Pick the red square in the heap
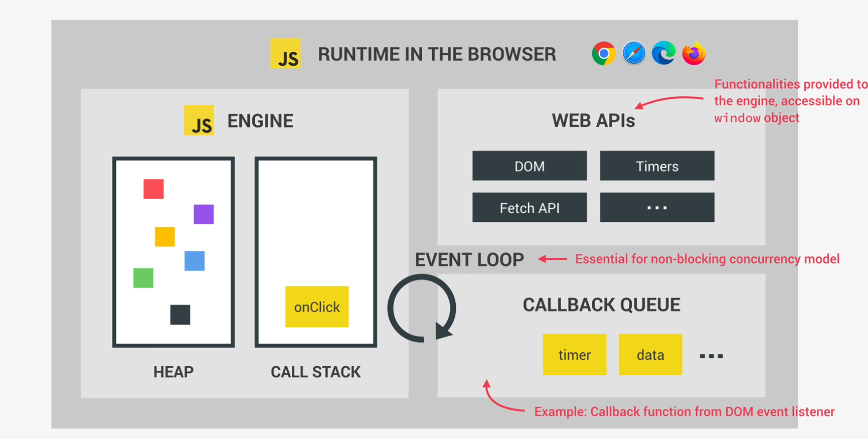Image resolution: width=868 pixels, height=439 pixels. (x=153, y=189)
